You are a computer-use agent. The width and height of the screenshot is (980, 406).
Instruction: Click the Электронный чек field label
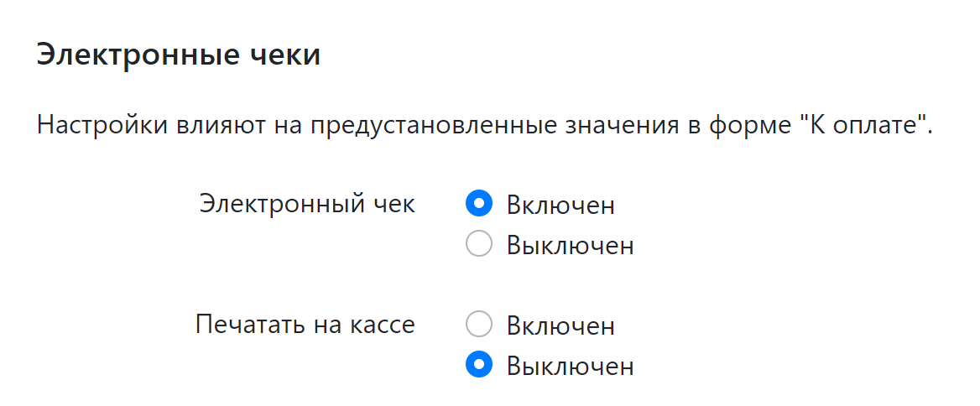pos(307,204)
